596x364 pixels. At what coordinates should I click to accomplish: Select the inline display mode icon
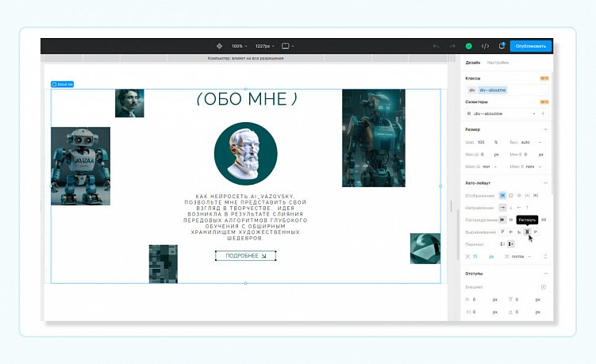click(527, 195)
